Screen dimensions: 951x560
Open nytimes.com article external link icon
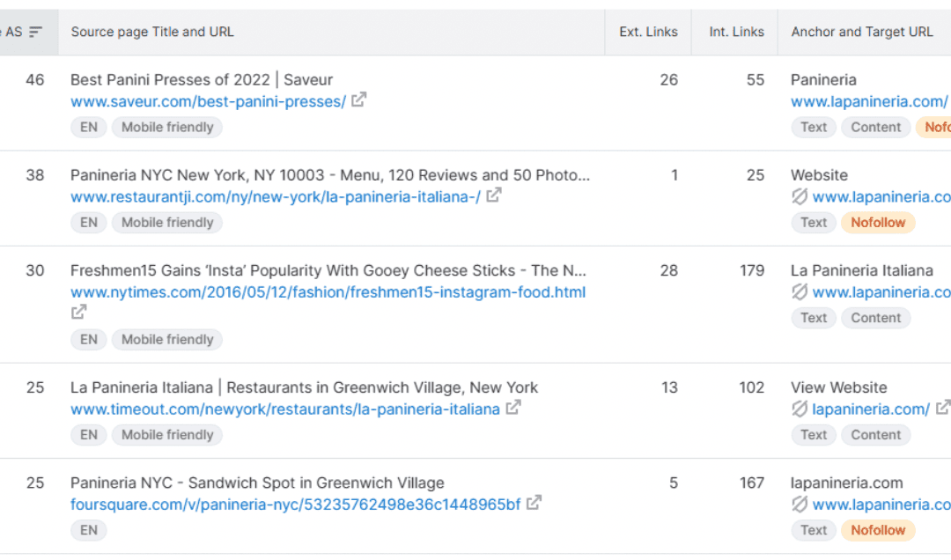point(79,312)
